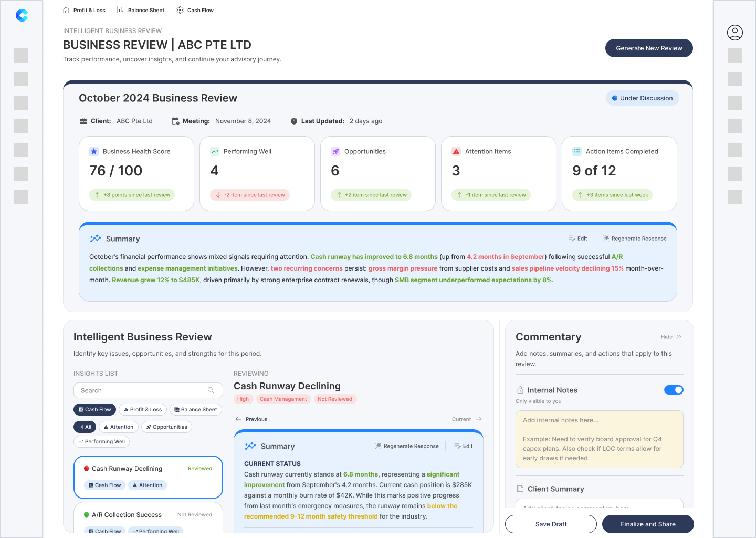Regenerate the insight Summary response
The width and height of the screenshot is (756, 538).
pos(407,446)
